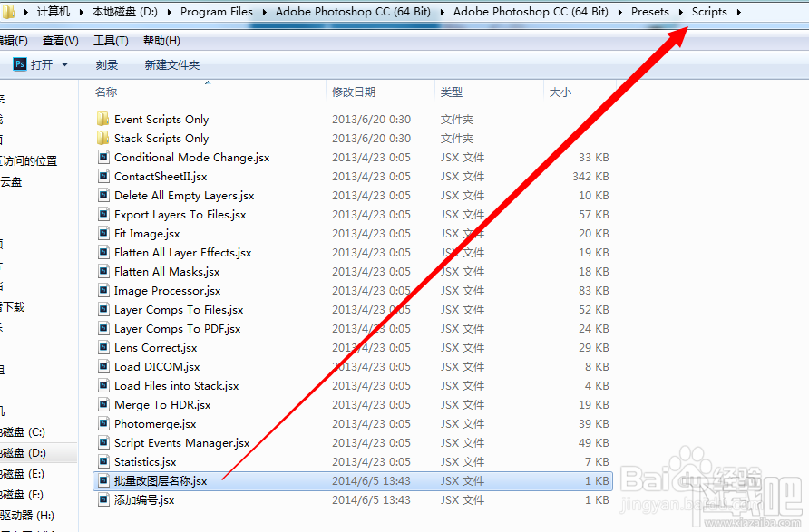Screen dimensions: 809x532
Task: Click the JSX icon beside Merge To HDR.jsx
Action: [102, 404]
